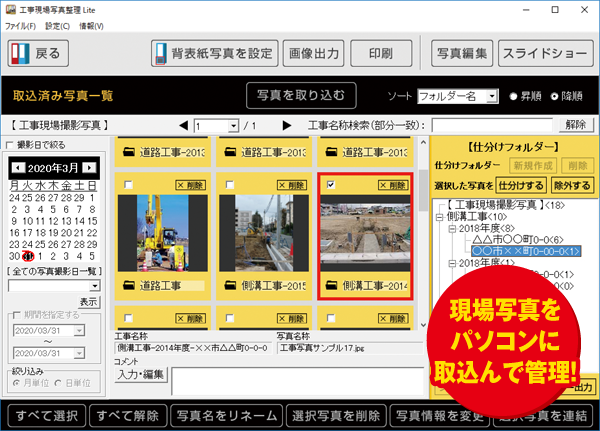Select the 降順 descending radio button
600x431 pixels.
click(554, 96)
